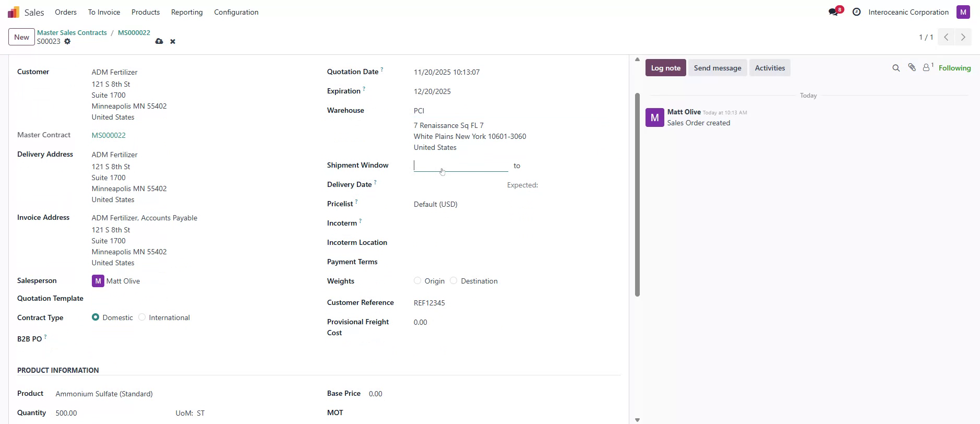Open the Customer ADM Fertilizer dropdown
980x424 pixels.
click(x=201, y=72)
